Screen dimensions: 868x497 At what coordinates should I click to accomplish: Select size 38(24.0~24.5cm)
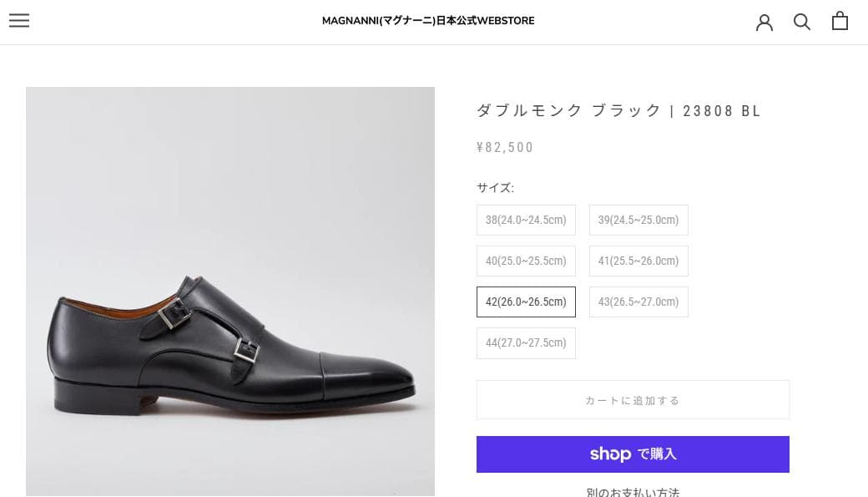click(526, 220)
